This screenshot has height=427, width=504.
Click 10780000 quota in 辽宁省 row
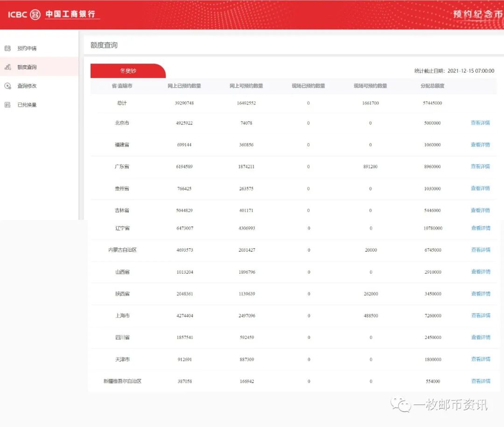click(x=433, y=228)
